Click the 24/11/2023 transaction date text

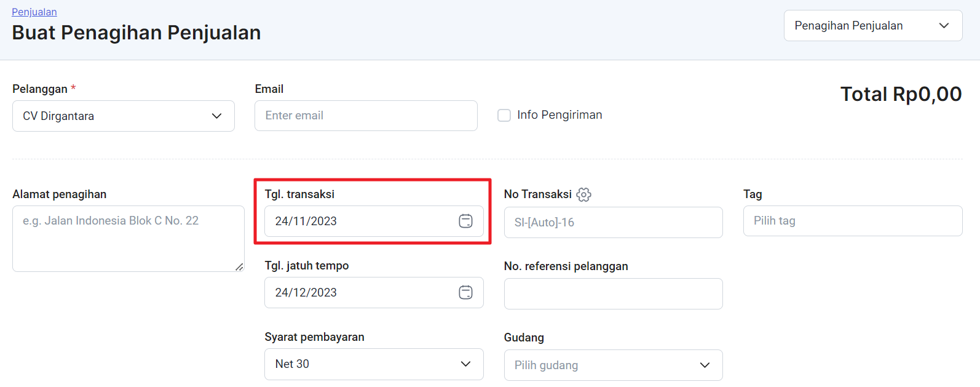pos(306,221)
